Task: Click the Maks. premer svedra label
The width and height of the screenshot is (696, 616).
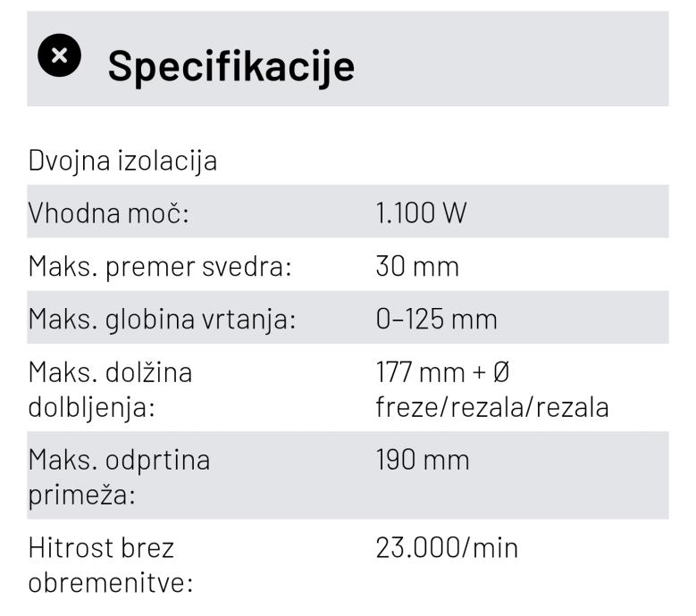Action: (160, 267)
